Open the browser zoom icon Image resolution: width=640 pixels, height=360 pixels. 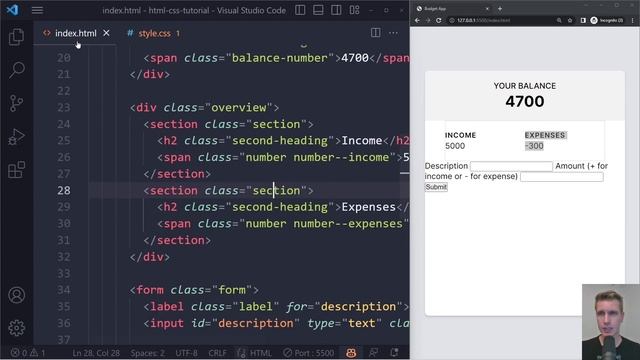[x=559, y=20]
